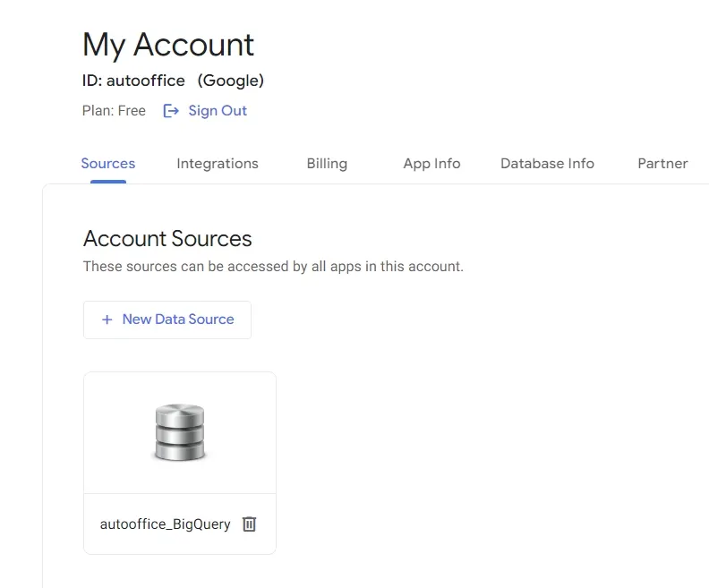Screen dimensions: 709x588
Task: Click the (Google) provider label
Action: click(x=231, y=81)
